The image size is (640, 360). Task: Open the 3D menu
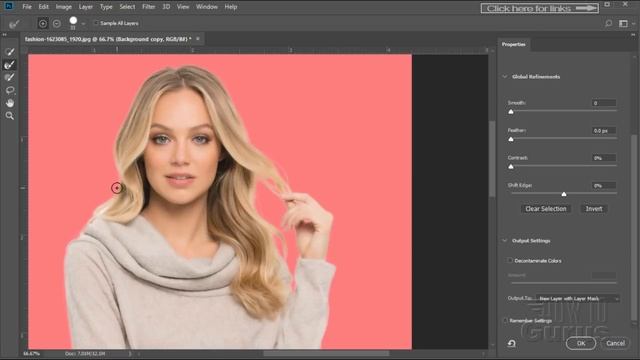tap(166, 7)
